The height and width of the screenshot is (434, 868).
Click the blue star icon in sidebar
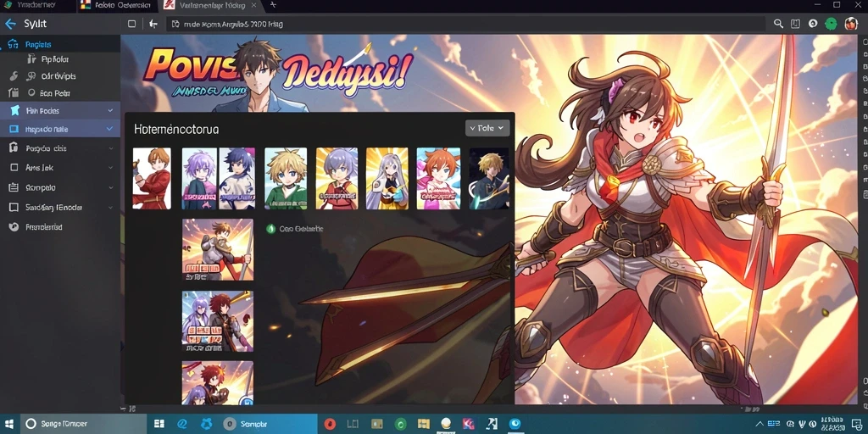15,111
